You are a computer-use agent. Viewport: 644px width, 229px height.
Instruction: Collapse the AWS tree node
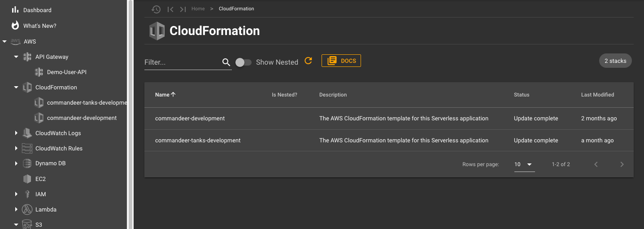click(4, 41)
